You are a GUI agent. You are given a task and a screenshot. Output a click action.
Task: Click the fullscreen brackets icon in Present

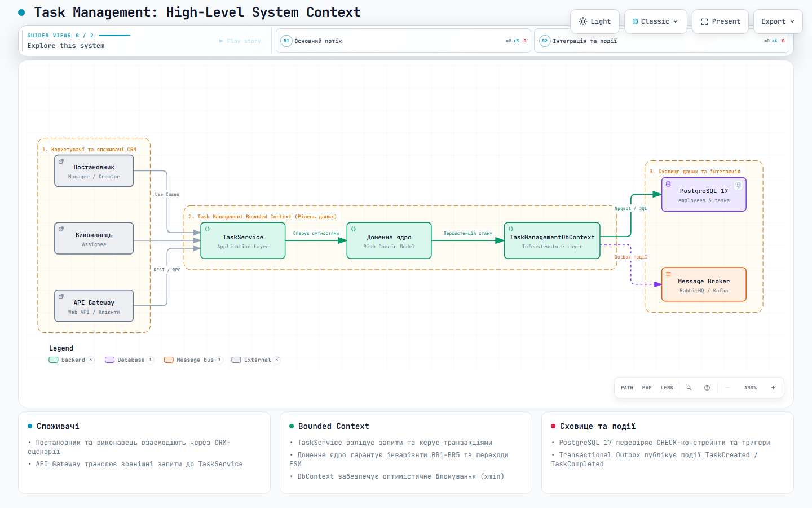(704, 21)
